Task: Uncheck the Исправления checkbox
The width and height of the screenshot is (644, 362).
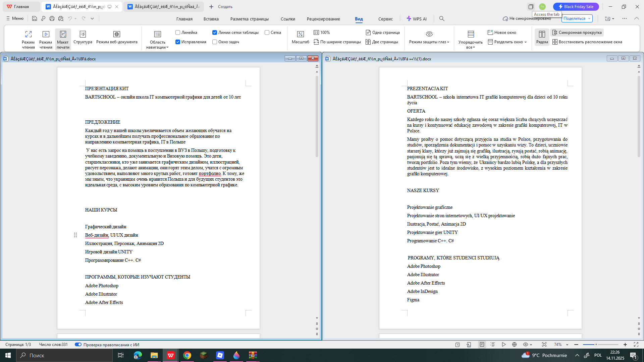Action: [178, 42]
